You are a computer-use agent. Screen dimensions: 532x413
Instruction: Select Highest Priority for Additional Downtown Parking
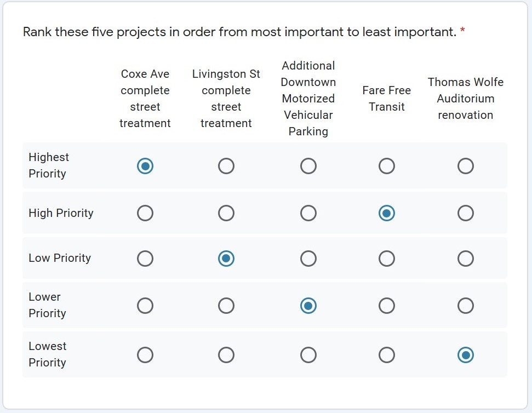pos(308,166)
